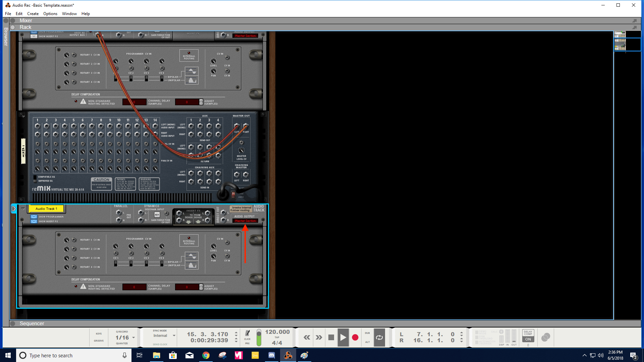Click the CV 1 polarity switch on Audio Track 1
This screenshot has width=644, height=362.
(x=116, y=263)
